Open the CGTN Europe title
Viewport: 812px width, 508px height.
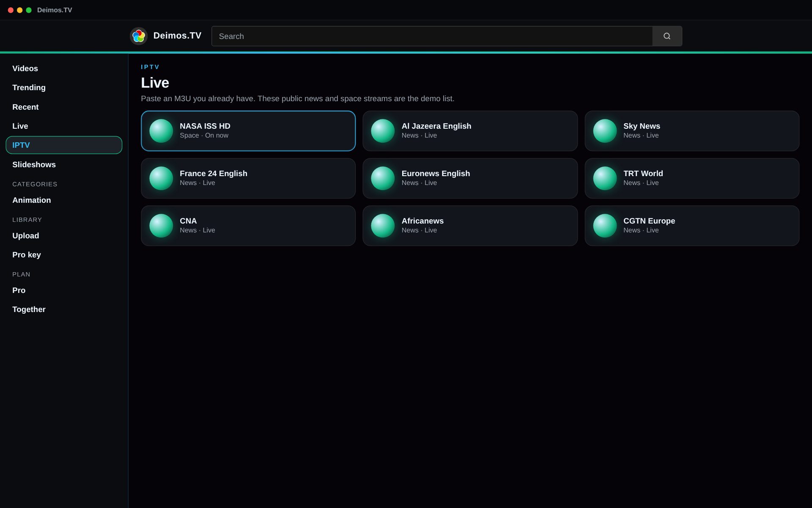point(649,221)
